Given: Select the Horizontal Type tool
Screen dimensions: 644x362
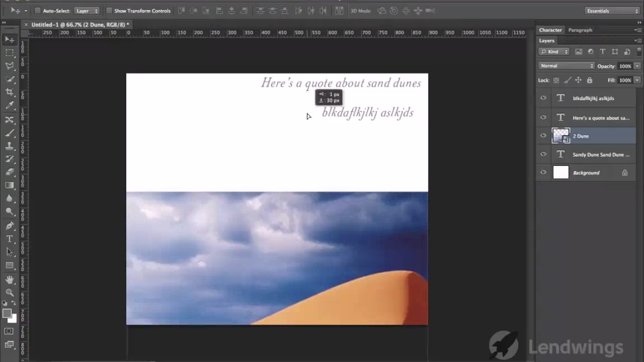Looking at the screenshot, I should pyautogui.click(x=10, y=239).
